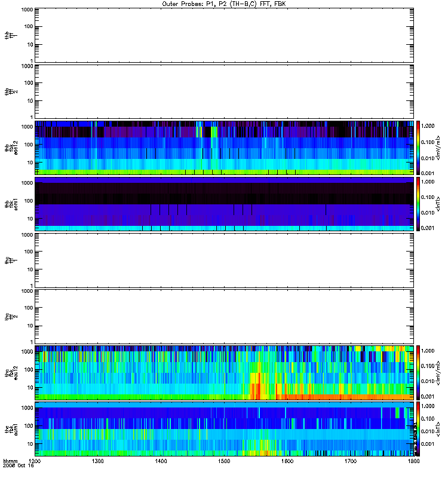This screenshot has height=478, width=448.
Task: Click the mV/m unit label of thb edc12 color bar
Action: tap(438, 148)
